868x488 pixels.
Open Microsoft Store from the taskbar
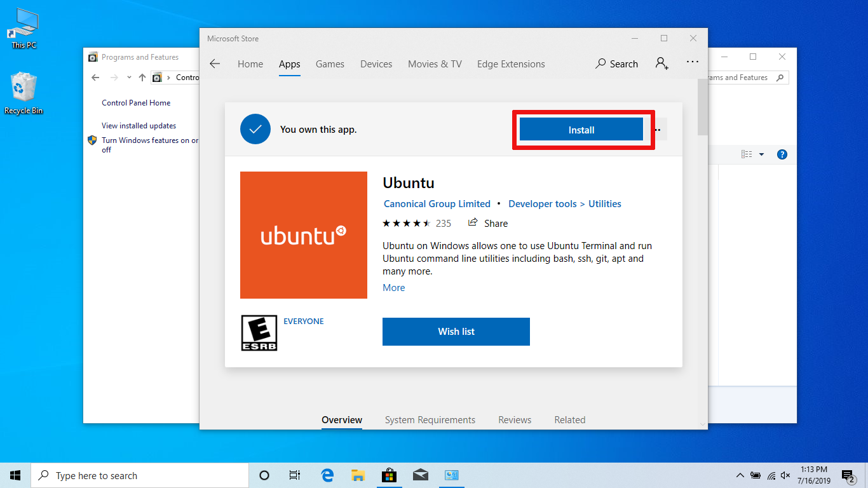pyautogui.click(x=389, y=475)
